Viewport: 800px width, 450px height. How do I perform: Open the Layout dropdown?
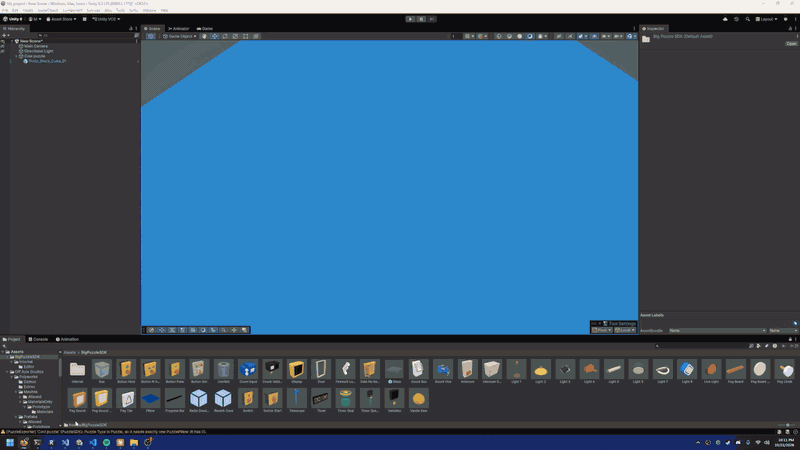tap(766, 19)
